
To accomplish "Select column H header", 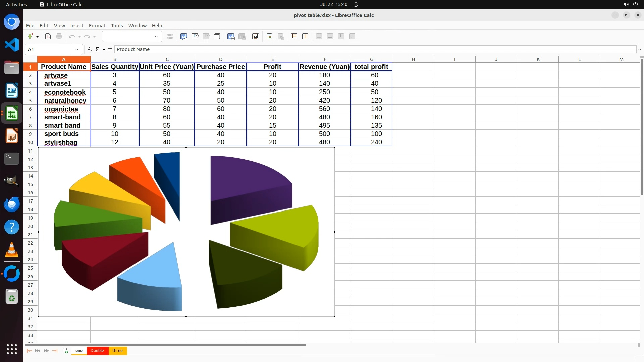I will 413,59.
